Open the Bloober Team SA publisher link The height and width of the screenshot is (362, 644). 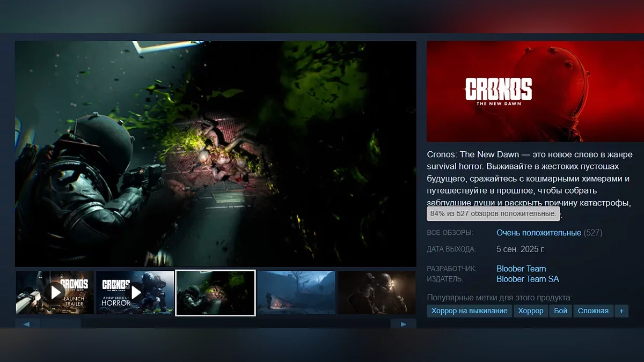[528, 279]
